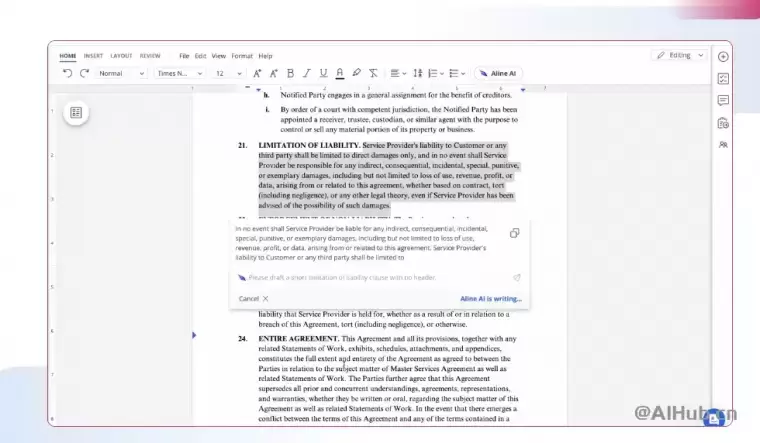Expand the Normal paragraph style dropdown
The height and width of the screenshot is (443, 760).
121,73
